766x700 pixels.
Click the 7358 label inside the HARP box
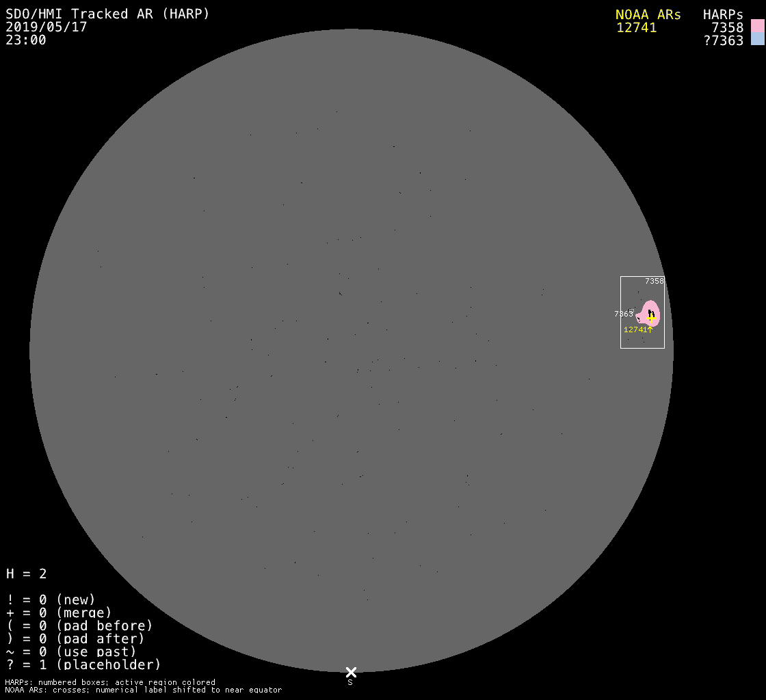tap(654, 281)
